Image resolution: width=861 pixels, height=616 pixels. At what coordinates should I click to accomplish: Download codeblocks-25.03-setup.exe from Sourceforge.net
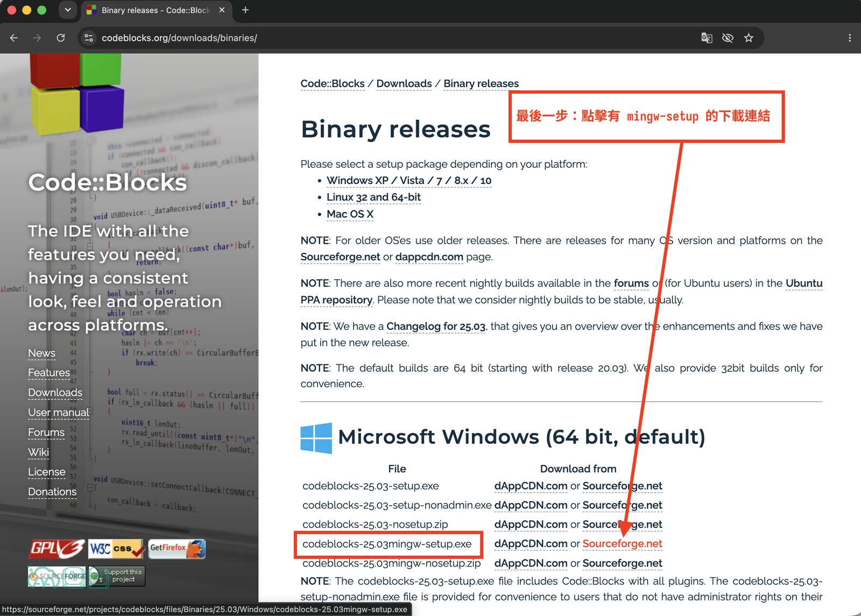click(x=623, y=486)
